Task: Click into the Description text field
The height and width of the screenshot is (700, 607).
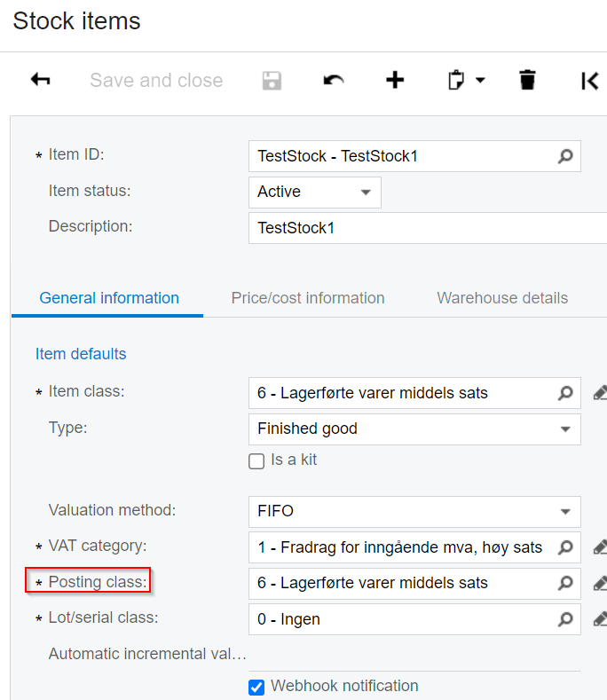Action: coord(426,227)
